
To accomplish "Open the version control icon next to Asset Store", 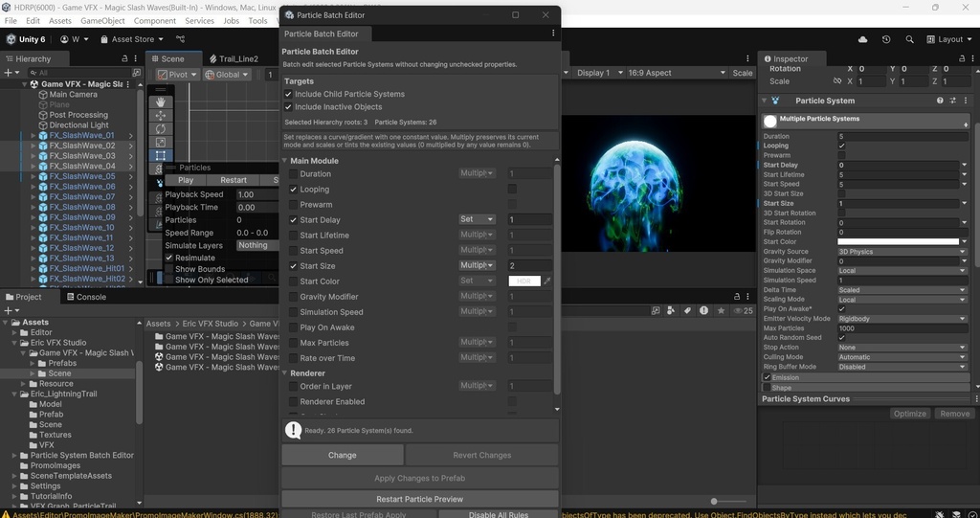I will 181,39.
